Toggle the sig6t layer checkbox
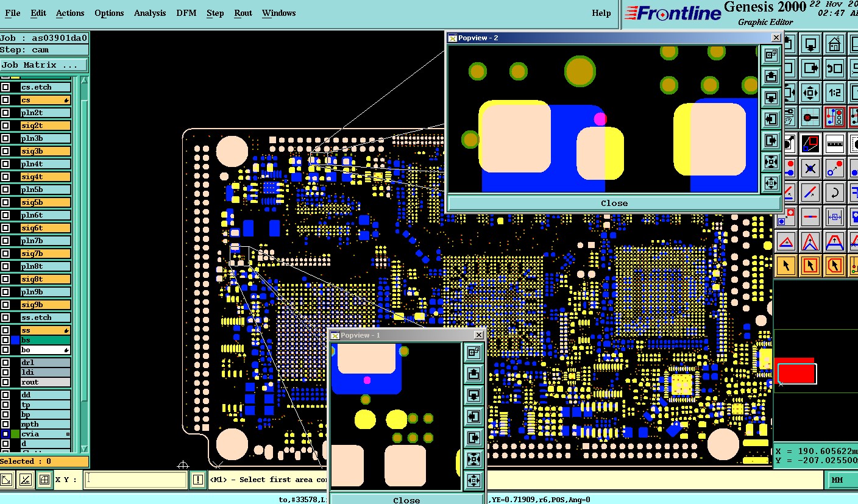This screenshot has width=858, height=504. (x=5, y=228)
